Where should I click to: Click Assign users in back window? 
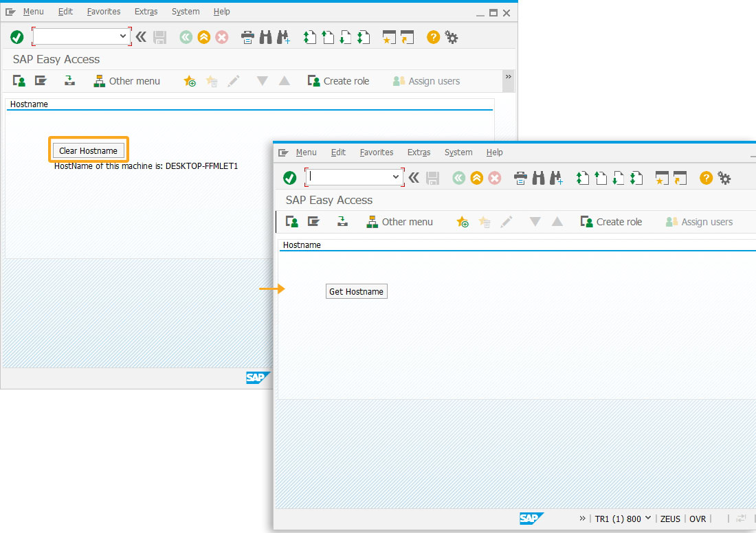pos(427,81)
